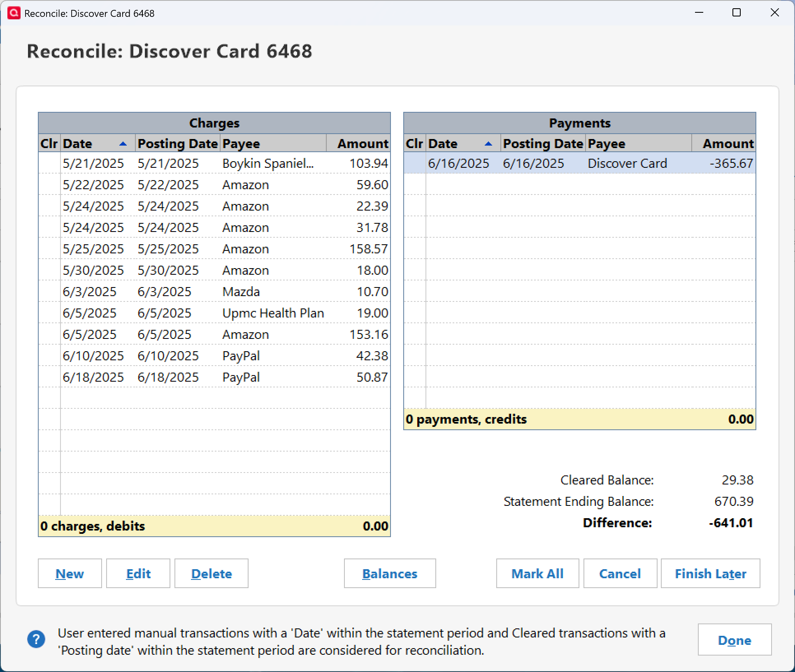Click the Difference amount -641.01
The height and width of the screenshot is (672, 795).
[x=731, y=523]
